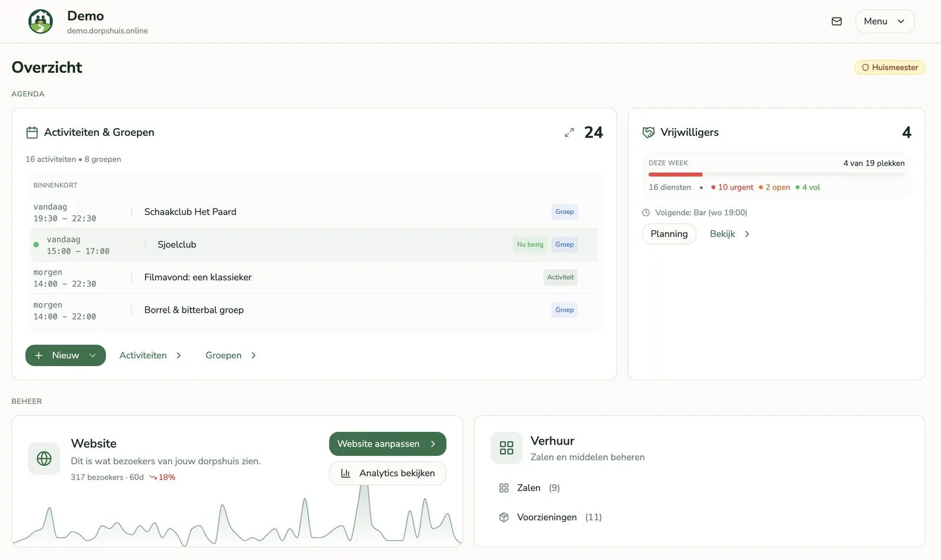
Task: Click the chevron next to Groepen
Action: pos(253,356)
